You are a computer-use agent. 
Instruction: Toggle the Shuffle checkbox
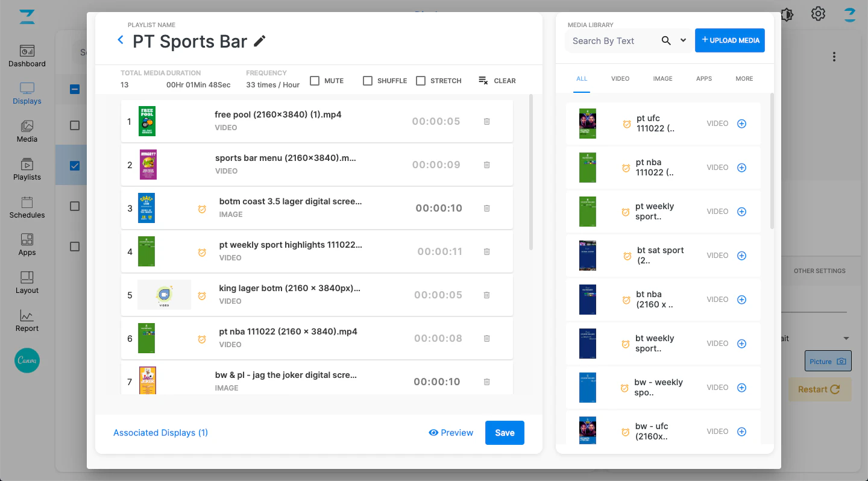pos(368,81)
